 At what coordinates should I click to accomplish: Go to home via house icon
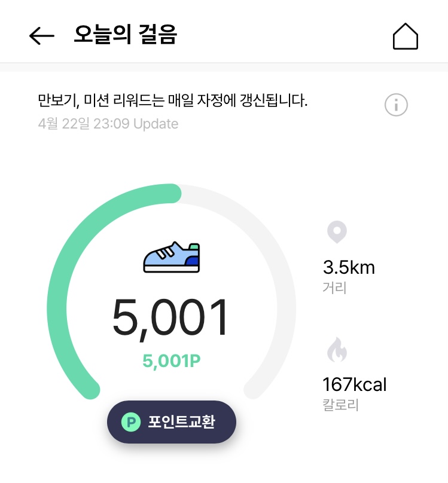405,36
